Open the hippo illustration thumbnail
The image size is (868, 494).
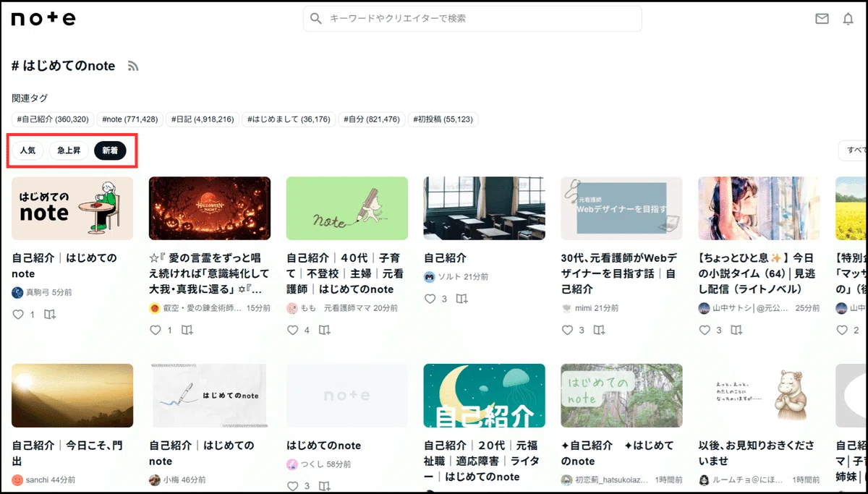[x=759, y=396]
